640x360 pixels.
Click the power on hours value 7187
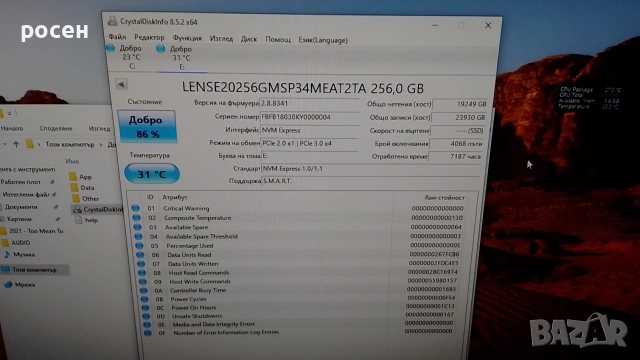point(456,156)
